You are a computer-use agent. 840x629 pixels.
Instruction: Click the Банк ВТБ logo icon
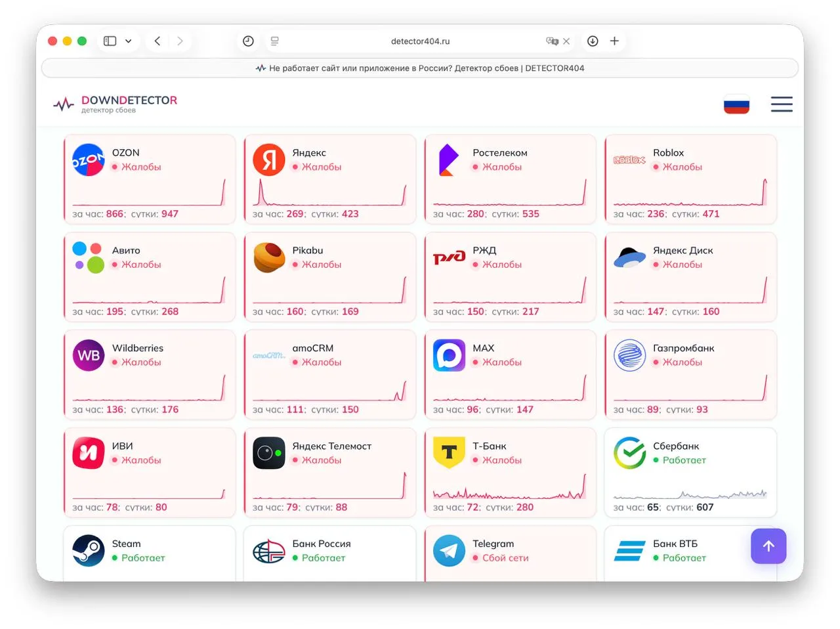[x=629, y=551]
